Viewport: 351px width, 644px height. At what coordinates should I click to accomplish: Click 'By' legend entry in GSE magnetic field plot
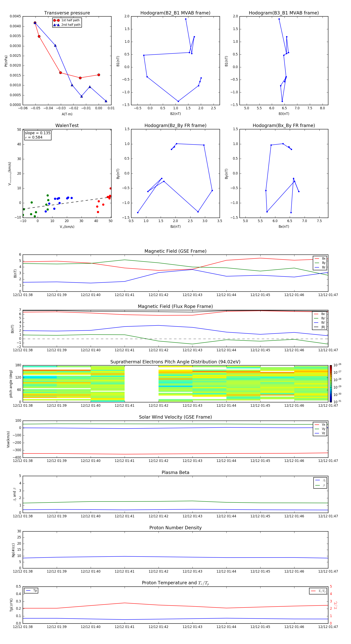tap(320, 263)
